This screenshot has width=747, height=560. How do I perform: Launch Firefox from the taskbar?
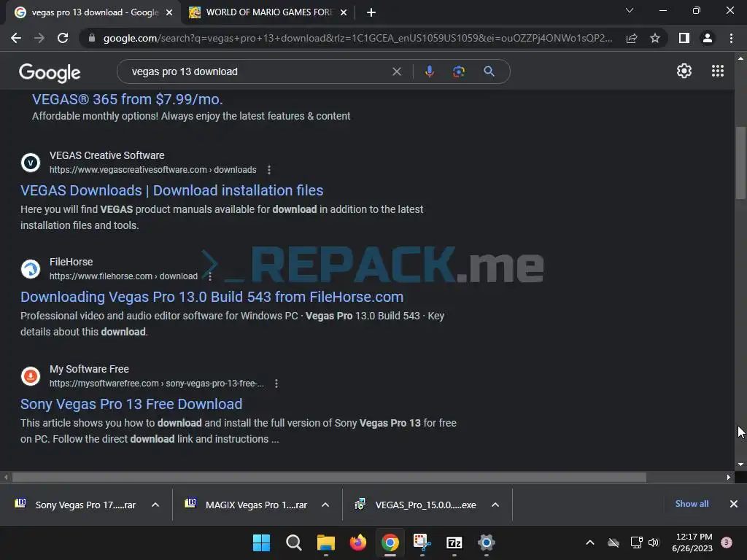point(357,542)
